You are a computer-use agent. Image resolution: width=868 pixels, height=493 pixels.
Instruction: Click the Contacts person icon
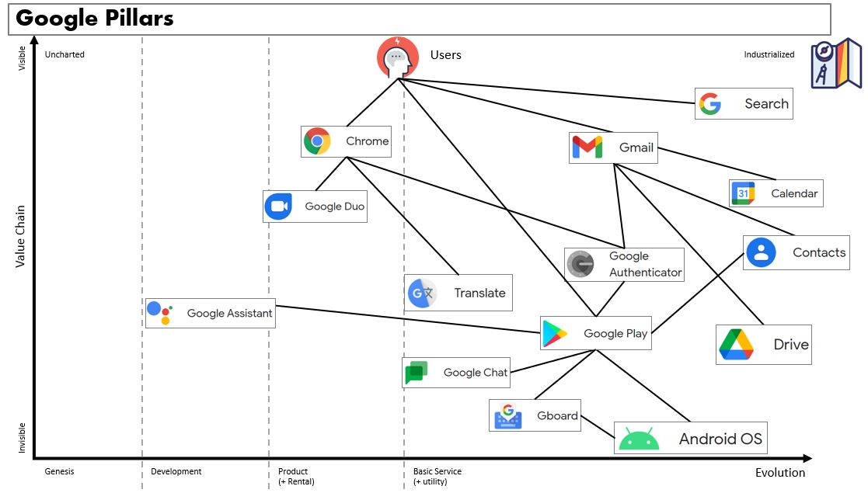tap(761, 252)
